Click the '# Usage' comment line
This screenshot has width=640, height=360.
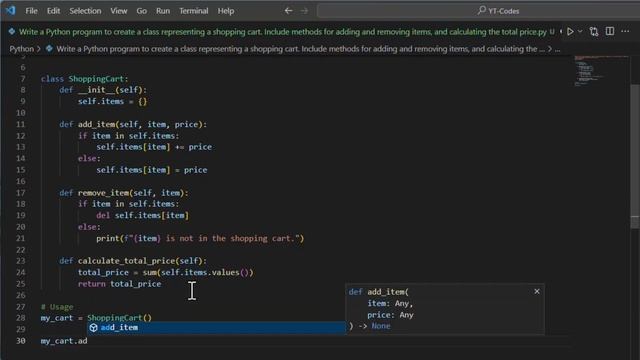point(57,307)
